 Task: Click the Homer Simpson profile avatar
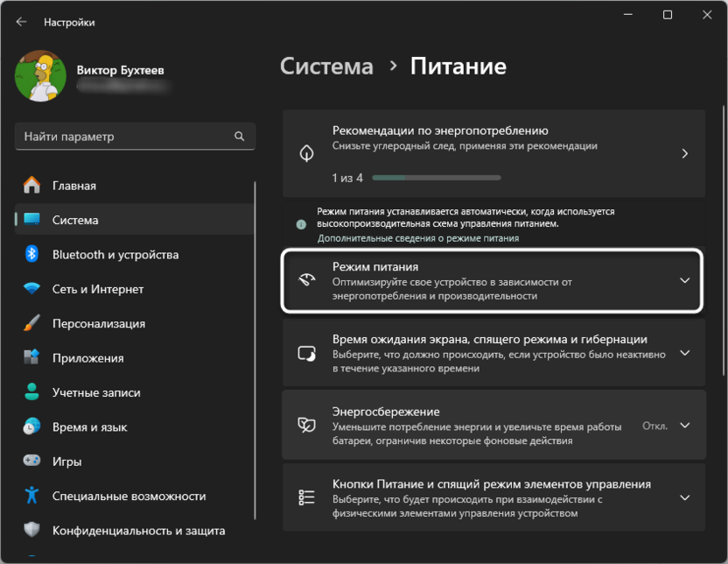[x=40, y=75]
